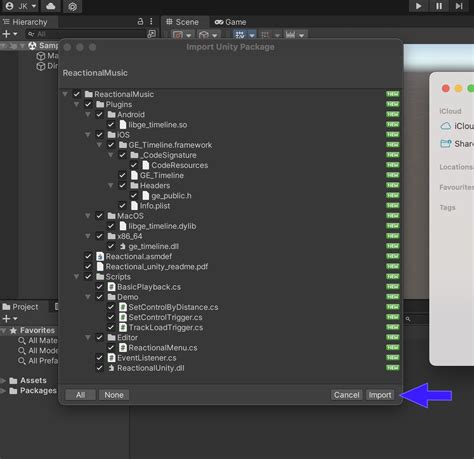Image resolution: width=474 pixels, height=459 pixels.
Task: Select TrackLoadTrigger.cs script icon
Action: pyautogui.click(x=123, y=327)
